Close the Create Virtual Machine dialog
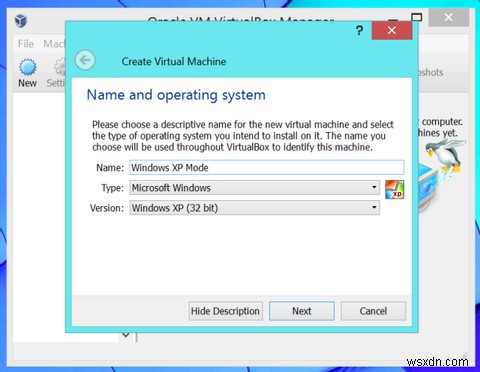This screenshot has width=480, height=372. 392,30
